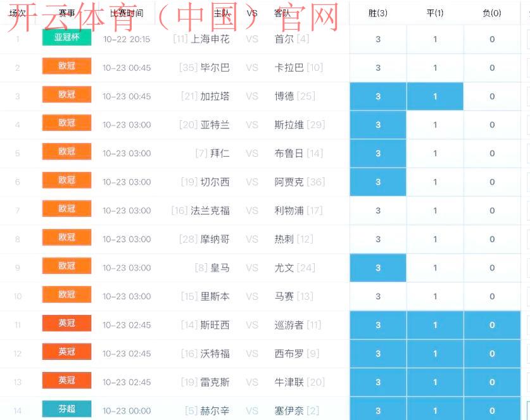Deselect the highlighted 胜 odds for 加拉塔
This screenshot has height=420, width=530.
377,96
